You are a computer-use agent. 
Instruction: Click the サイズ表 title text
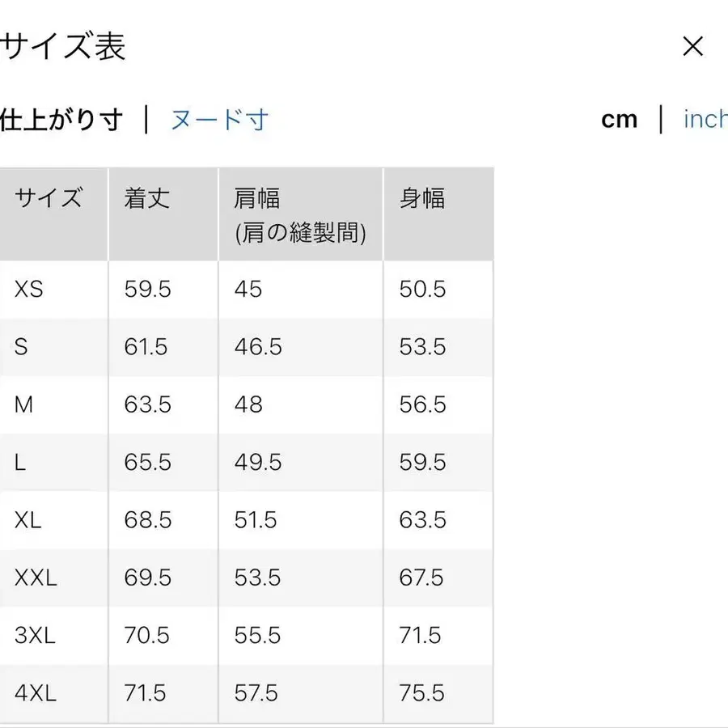tap(63, 47)
